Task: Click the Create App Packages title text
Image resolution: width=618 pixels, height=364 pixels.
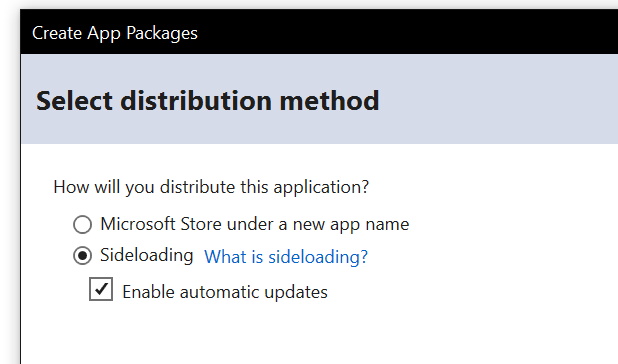Action: click(x=115, y=33)
